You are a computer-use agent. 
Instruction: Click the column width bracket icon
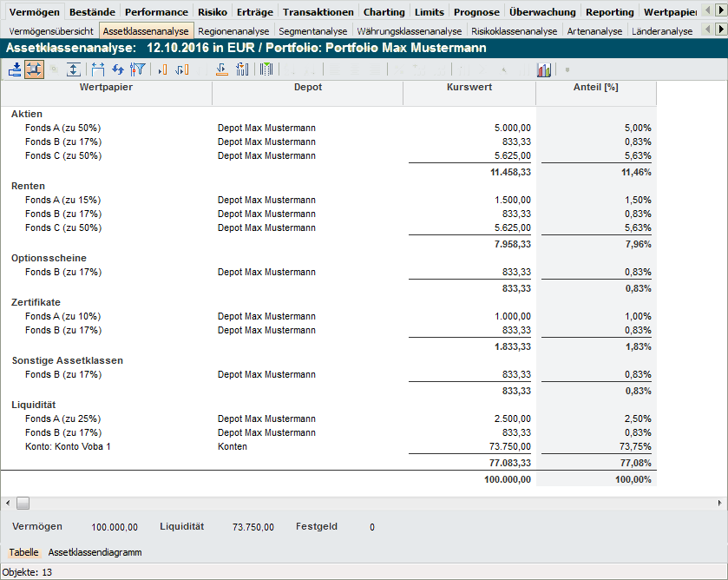pyautogui.click(x=97, y=69)
